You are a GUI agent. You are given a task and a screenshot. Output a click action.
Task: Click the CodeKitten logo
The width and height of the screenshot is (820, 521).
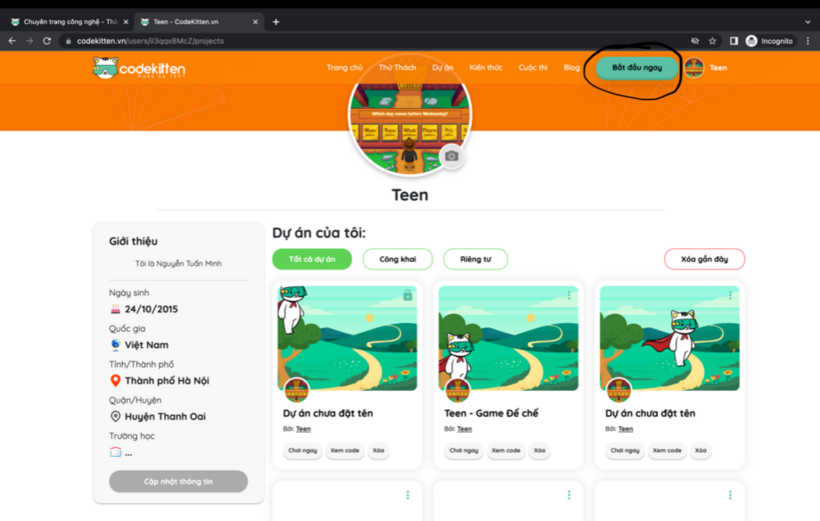(139, 68)
